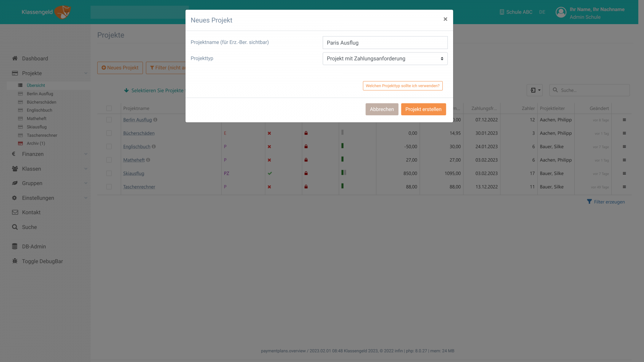Check the Matheheft row checkbox
Viewport: 644px width, 362px height.
click(x=109, y=160)
